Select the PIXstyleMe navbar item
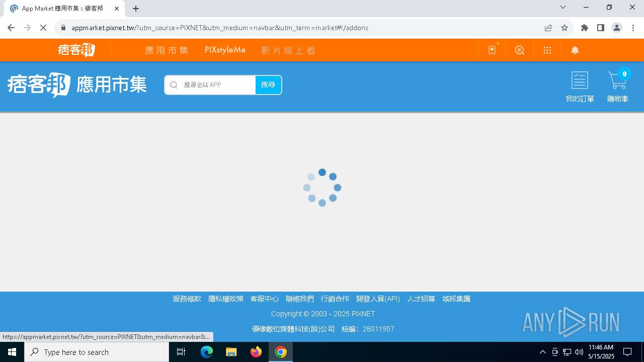Viewport: 644px width, 362px height. click(x=225, y=50)
